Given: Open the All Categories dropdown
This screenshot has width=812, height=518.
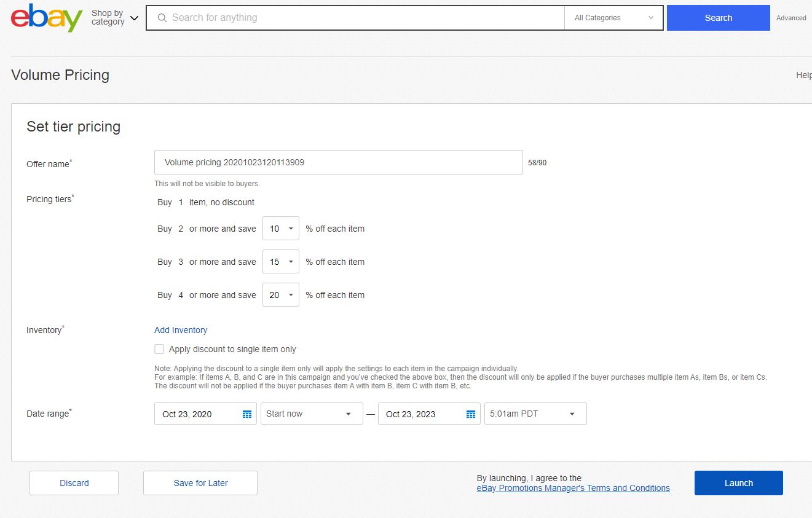Looking at the screenshot, I should [613, 18].
